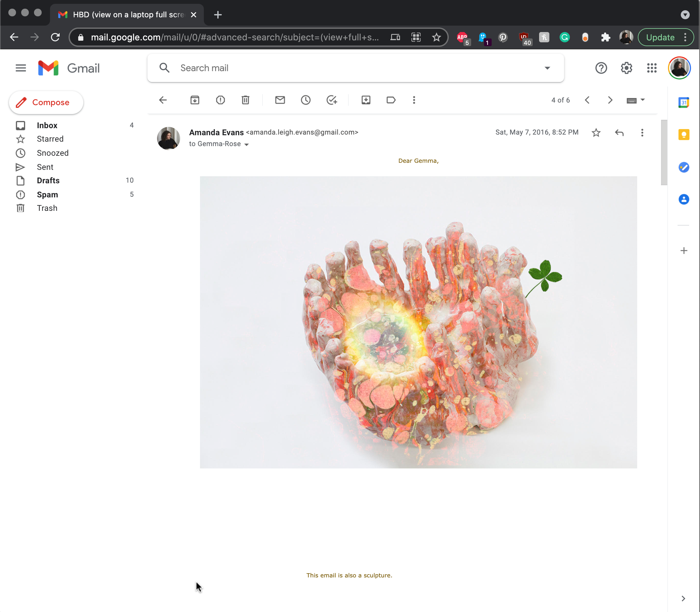Click the Update Chrome button

point(660,37)
